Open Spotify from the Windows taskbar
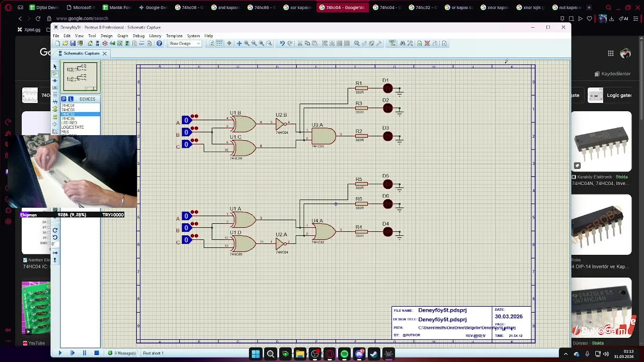The width and height of the screenshot is (644, 362). (x=344, y=354)
